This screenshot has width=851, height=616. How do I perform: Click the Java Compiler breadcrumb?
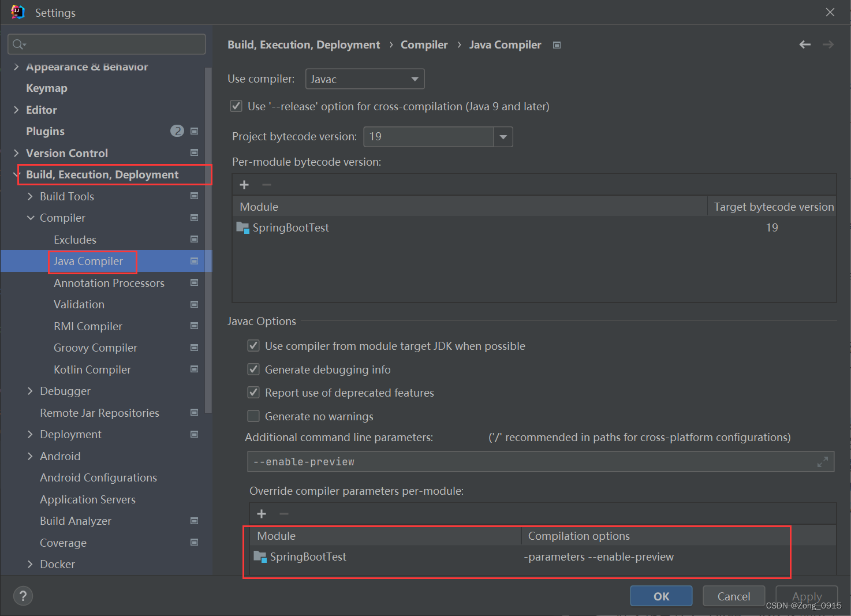coord(505,44)
